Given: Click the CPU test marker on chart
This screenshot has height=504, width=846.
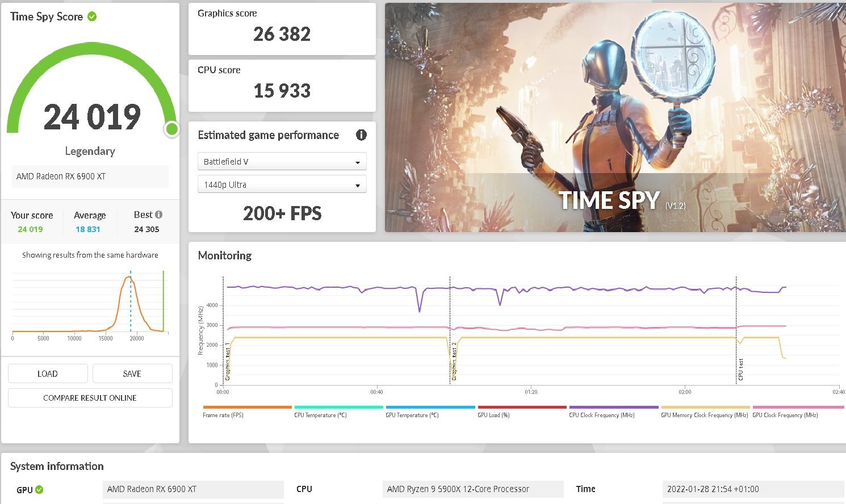Looking at the screenshot, I should [741, 369].
